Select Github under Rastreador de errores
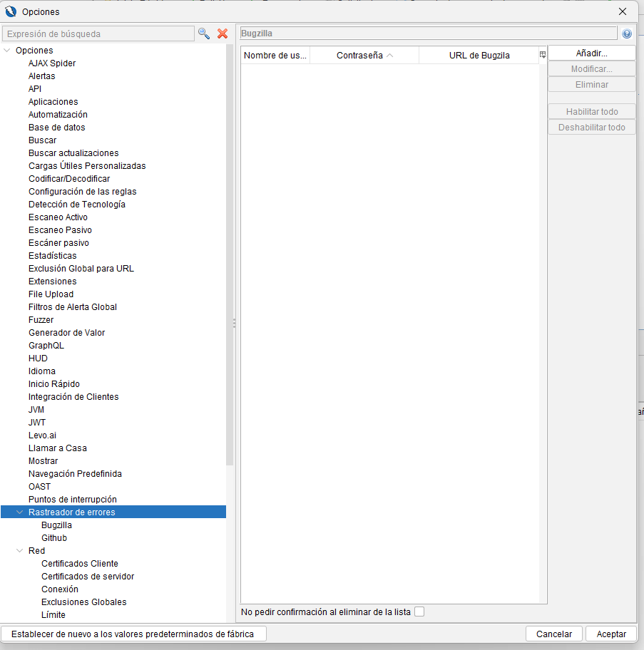The image size is (644, 650). [54, 538]
